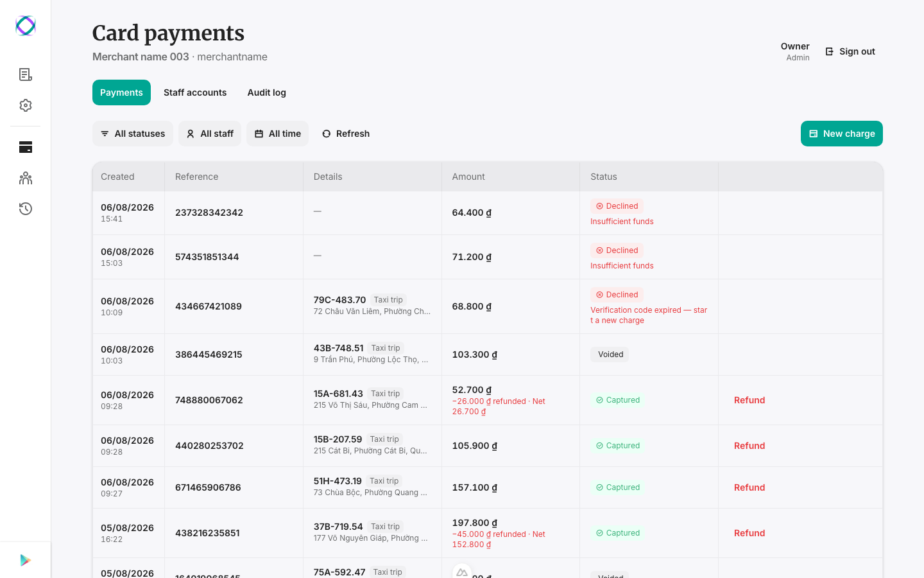Refund payment 748880067062
The height and width of the screenshot is (578, 924).
tap(749, 400)
